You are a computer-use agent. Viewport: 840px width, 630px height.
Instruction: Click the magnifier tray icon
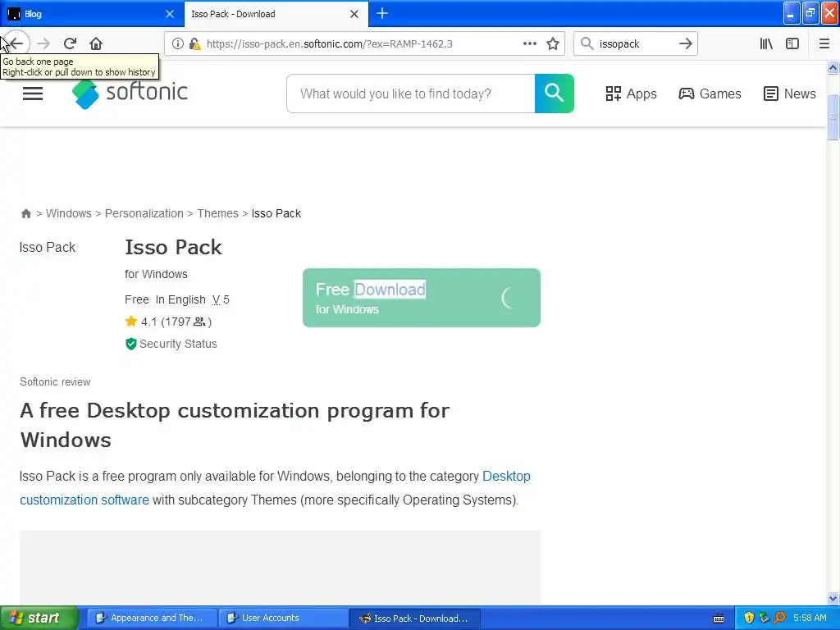(x=779, y=618)
